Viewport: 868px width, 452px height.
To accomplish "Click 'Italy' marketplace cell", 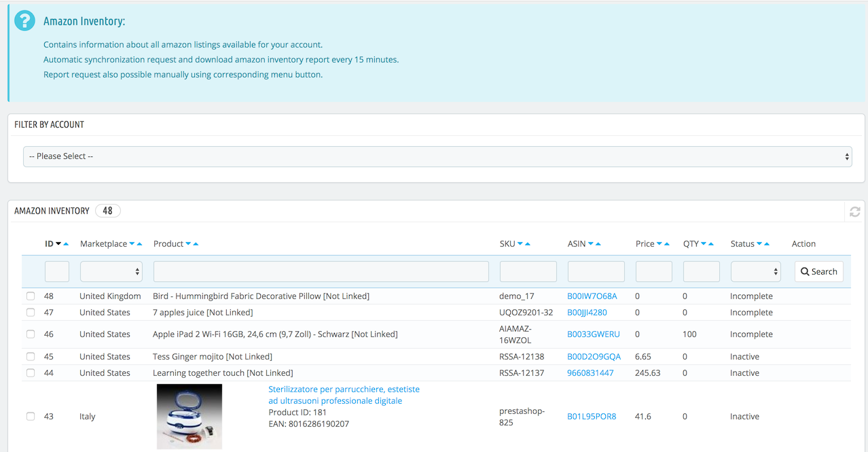I will [88, 417].
